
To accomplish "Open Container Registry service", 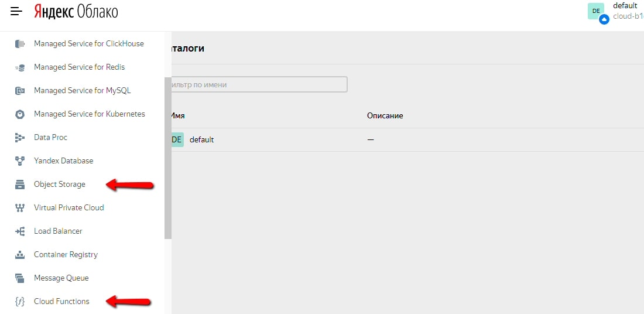I will coord(66,255).
